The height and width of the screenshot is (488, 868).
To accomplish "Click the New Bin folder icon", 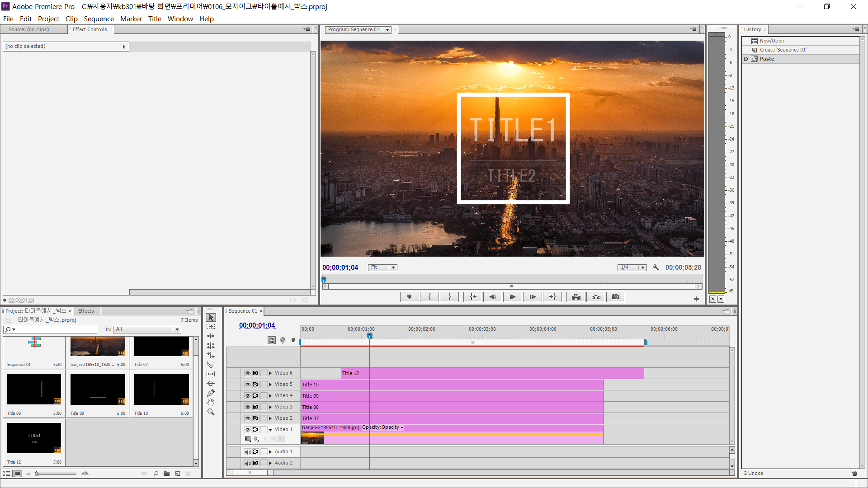I will 166,474.
